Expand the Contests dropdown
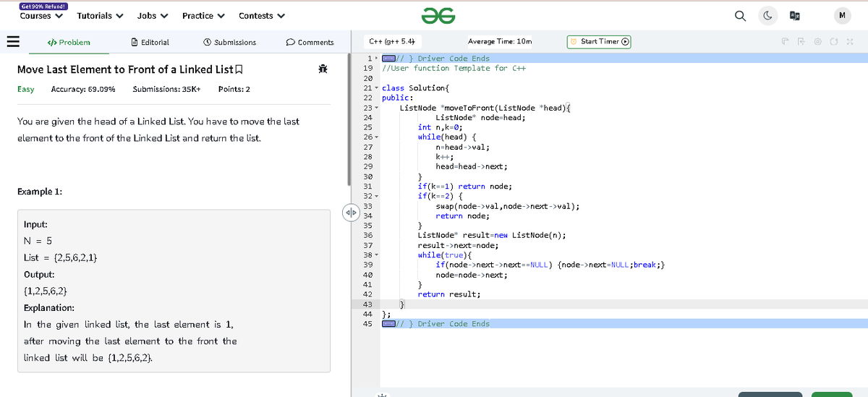This screenshot has height=397, width=868. [x=262, y=15]
